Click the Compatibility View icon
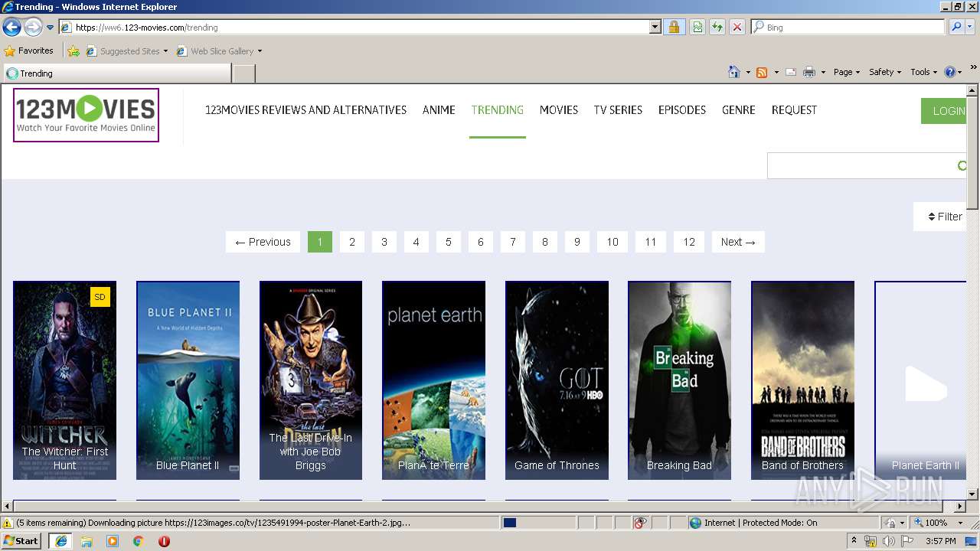 [x=697, y=27]
